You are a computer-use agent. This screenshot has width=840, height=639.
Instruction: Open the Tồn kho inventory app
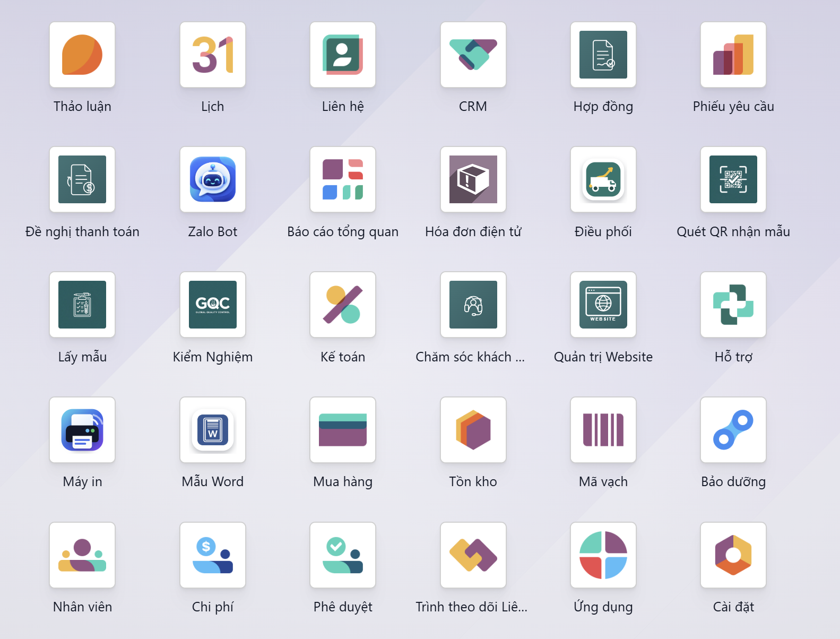[473, 430]
